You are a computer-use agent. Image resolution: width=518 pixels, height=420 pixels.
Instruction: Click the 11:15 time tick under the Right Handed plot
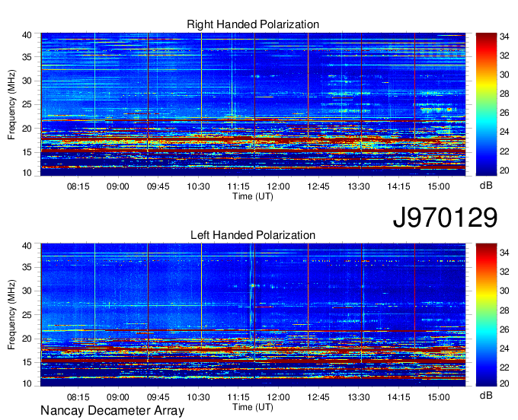pyautogui.click(x=238, y=186)
